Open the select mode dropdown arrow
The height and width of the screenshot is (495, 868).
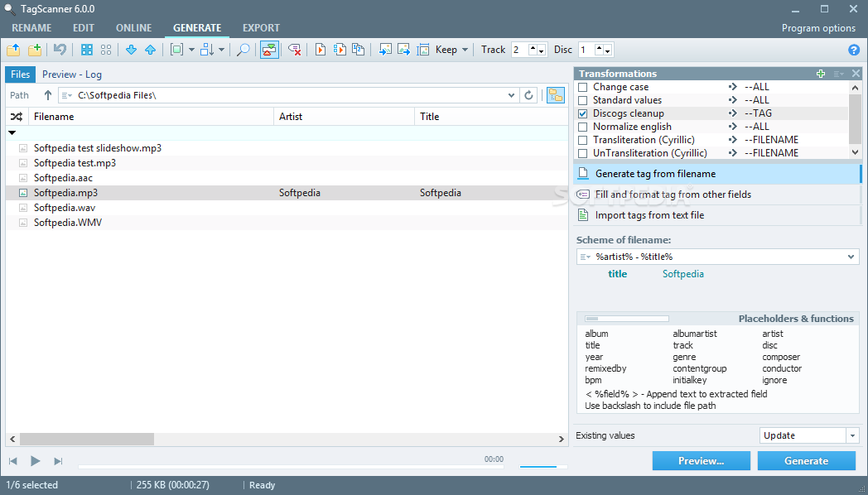191,50
